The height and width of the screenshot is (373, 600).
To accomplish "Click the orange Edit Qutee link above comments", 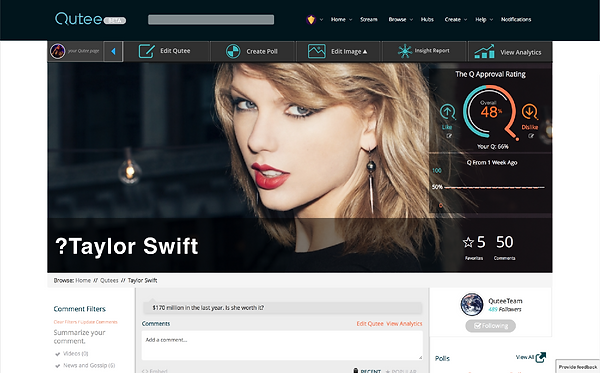I will pos(370,324).
